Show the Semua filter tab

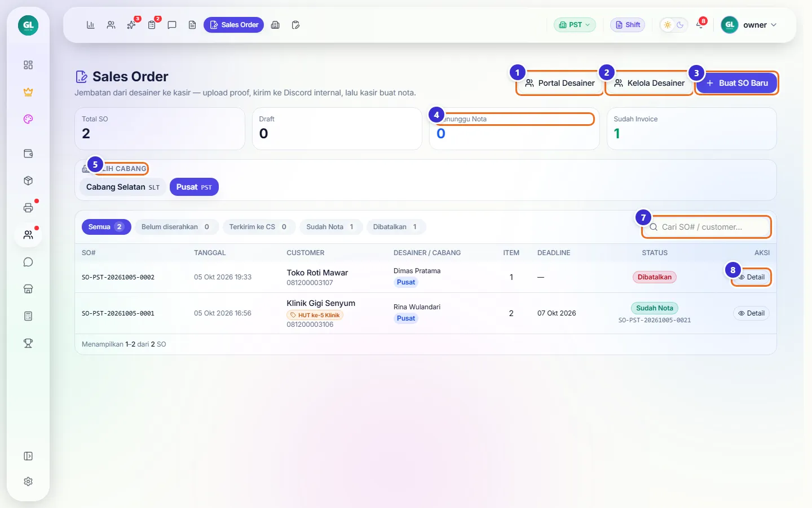[x=107, y=227]
